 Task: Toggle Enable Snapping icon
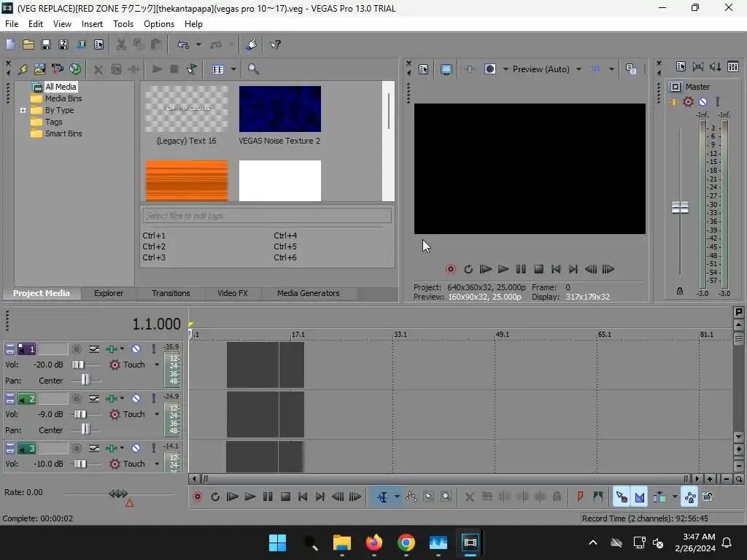622,497
